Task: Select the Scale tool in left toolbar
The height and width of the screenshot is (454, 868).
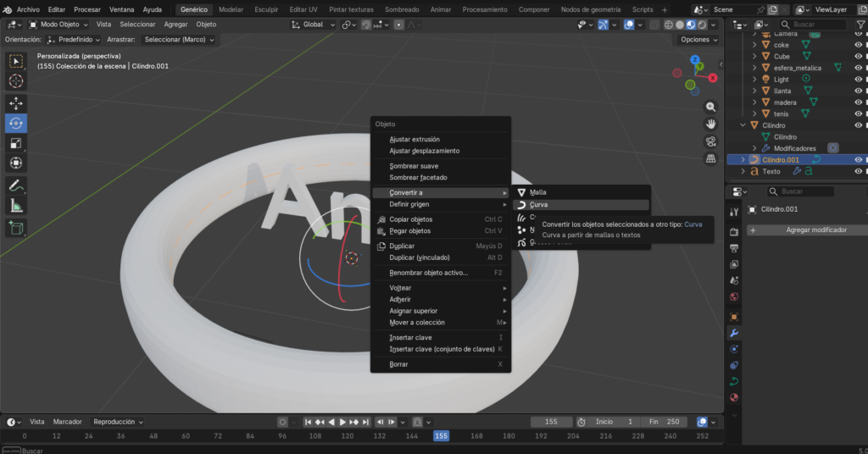Action: point(16,143)
